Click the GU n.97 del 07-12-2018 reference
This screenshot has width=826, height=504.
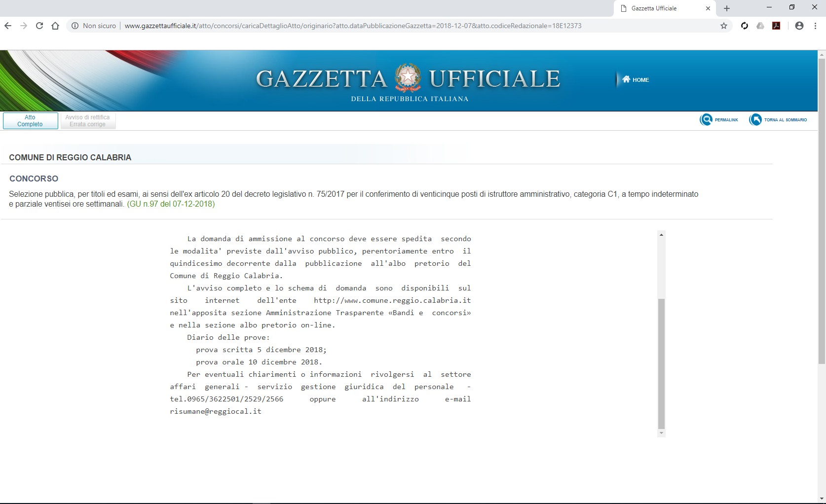171,204
